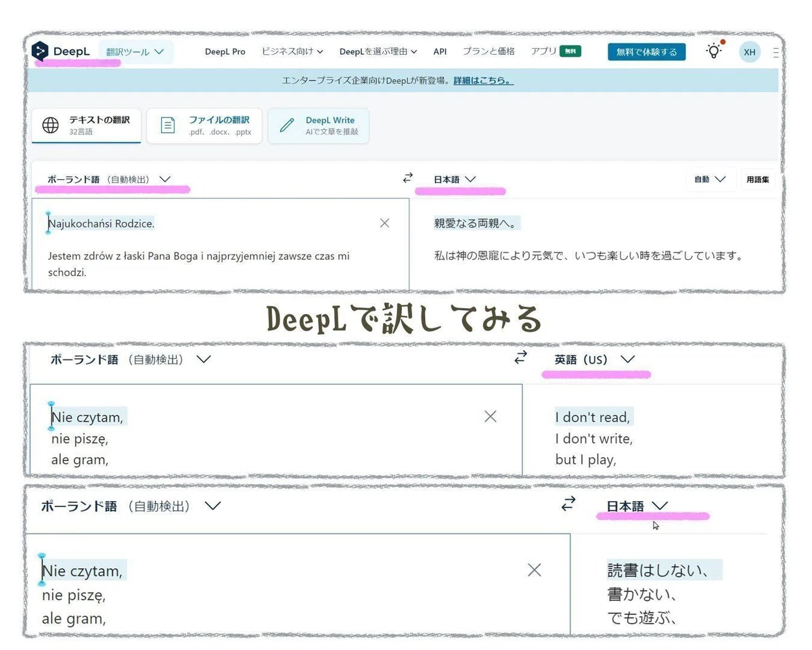The height and width of the screenshot is (650, 812).
Task: Click the 用語集 glossary button
Action: click(757, 179)
